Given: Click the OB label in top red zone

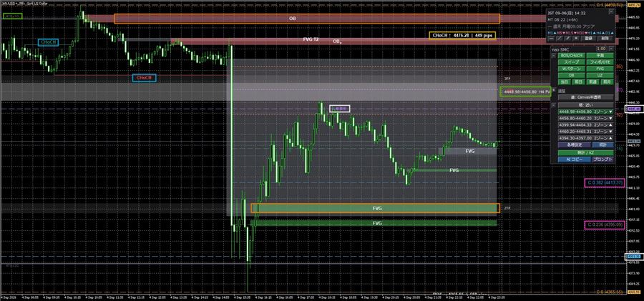Looking at the screenshot, I should click(x=293, y=19).
